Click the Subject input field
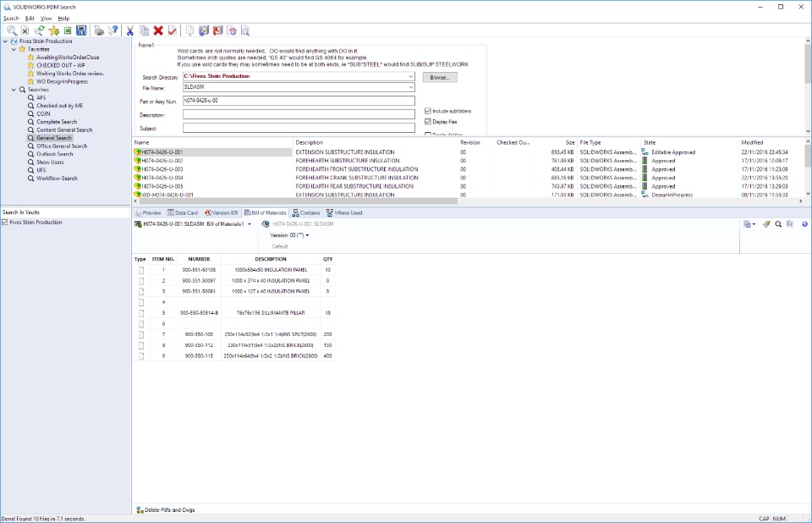This screenshot has width=812, height=523. [x=299, y=128]
